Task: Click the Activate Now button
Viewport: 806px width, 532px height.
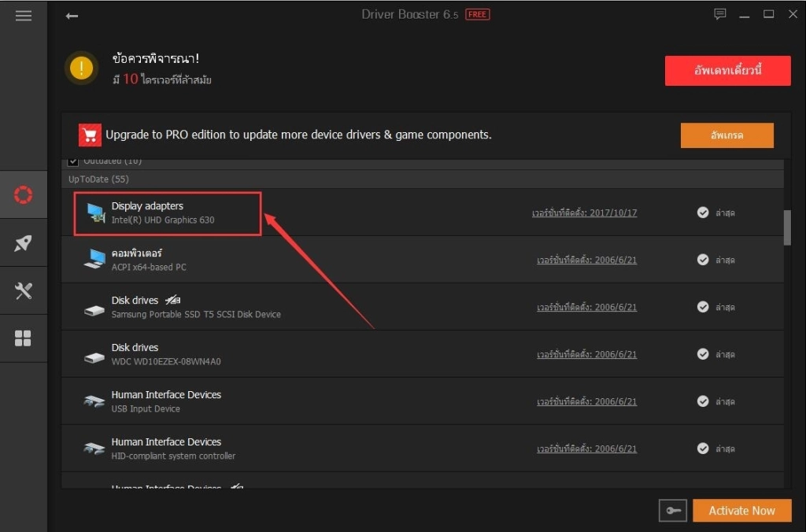Action: point(741,511)
